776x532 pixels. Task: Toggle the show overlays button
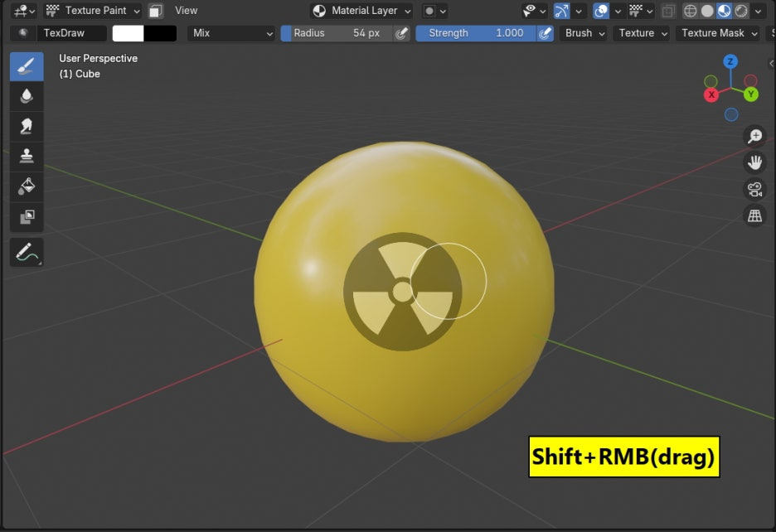(601, 11)
